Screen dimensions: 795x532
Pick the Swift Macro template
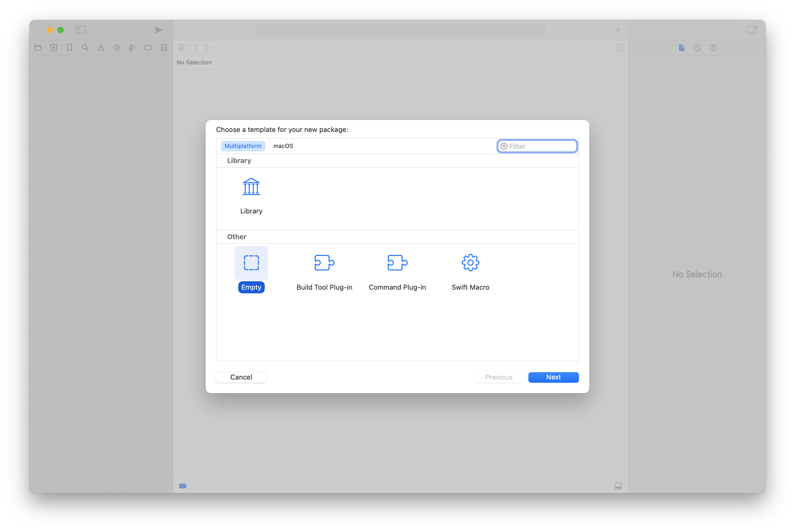pyautogui.click(x=470, y=263)
